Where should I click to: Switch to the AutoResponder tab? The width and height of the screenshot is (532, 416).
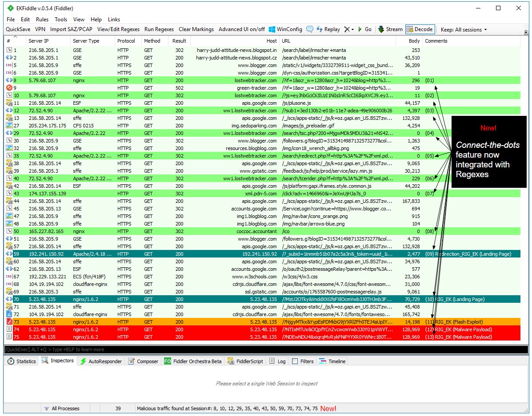(101, 361)
